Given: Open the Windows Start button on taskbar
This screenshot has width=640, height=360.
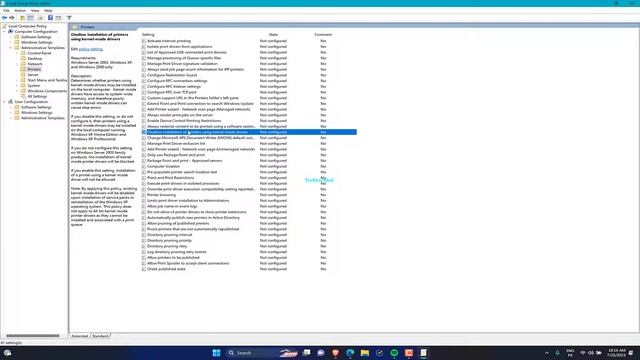Looking at the screenshot, I should tap(216, 353).
